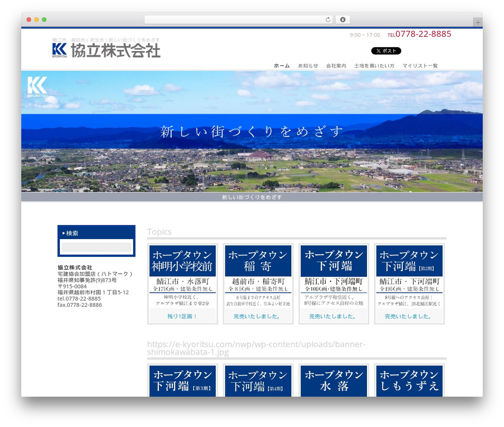Click the fax.0778-22-8886 text
Viewport: 504px width, 427px height.
(80, 305)
